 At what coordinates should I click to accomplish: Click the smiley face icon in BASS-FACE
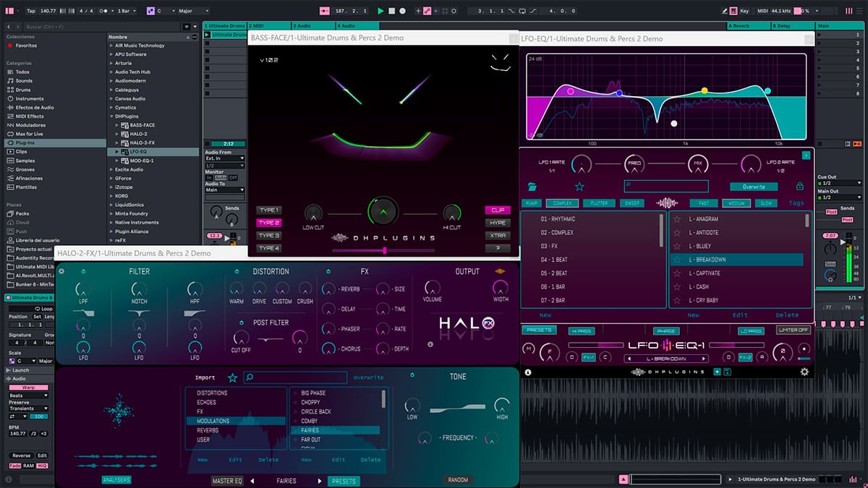coord(501,64)
